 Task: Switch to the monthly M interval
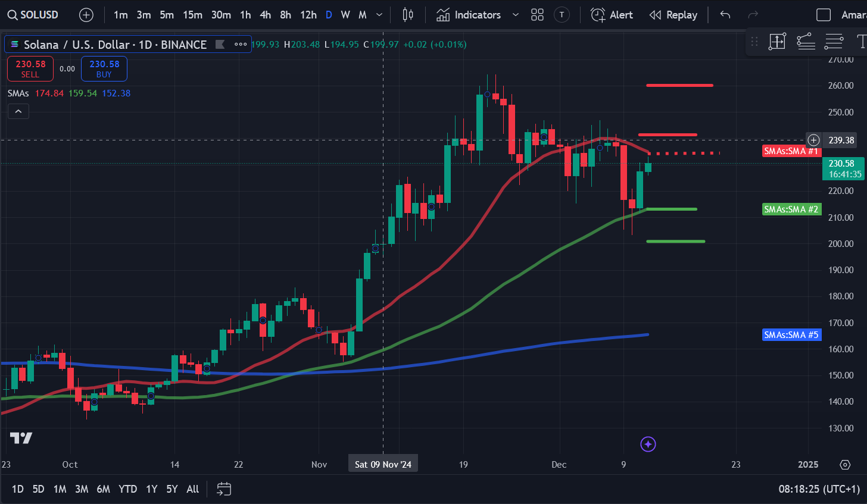click(x=362, y=15)
